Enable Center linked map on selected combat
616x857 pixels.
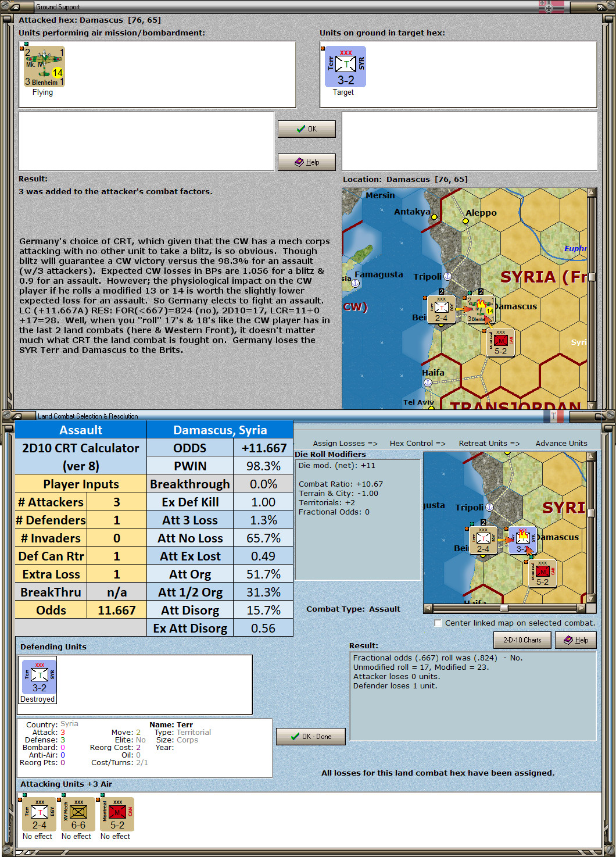click(438, 623)
